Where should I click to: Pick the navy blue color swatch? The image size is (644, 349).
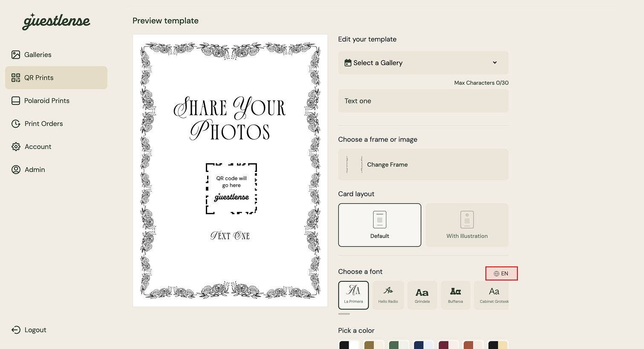pyautogui.click(x=423, y=344)
